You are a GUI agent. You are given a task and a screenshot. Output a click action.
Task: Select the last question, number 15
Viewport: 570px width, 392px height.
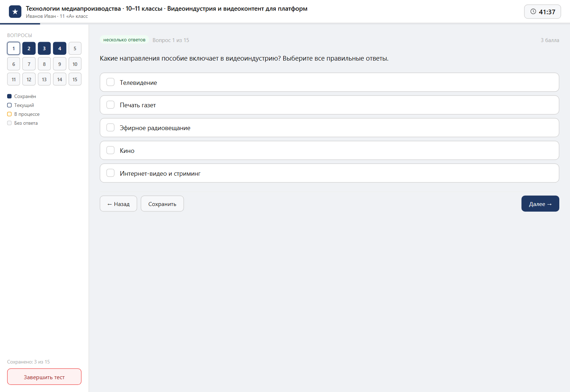[75, 79]
